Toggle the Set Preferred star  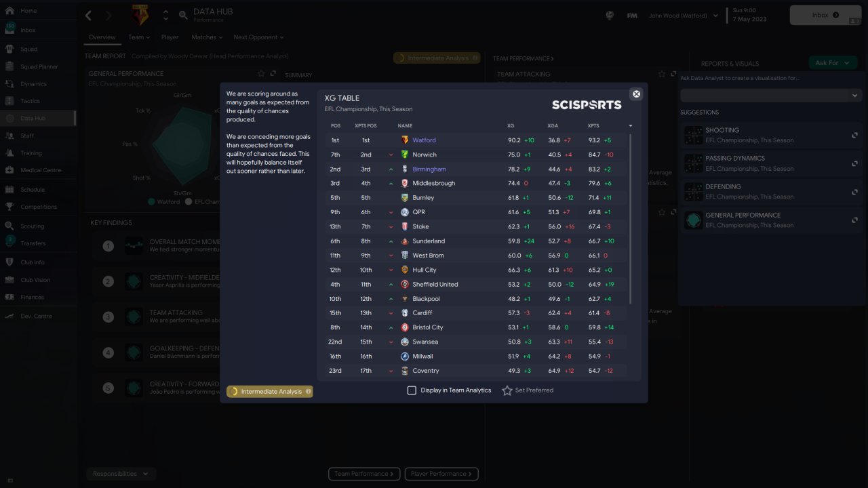pos(507,390)
